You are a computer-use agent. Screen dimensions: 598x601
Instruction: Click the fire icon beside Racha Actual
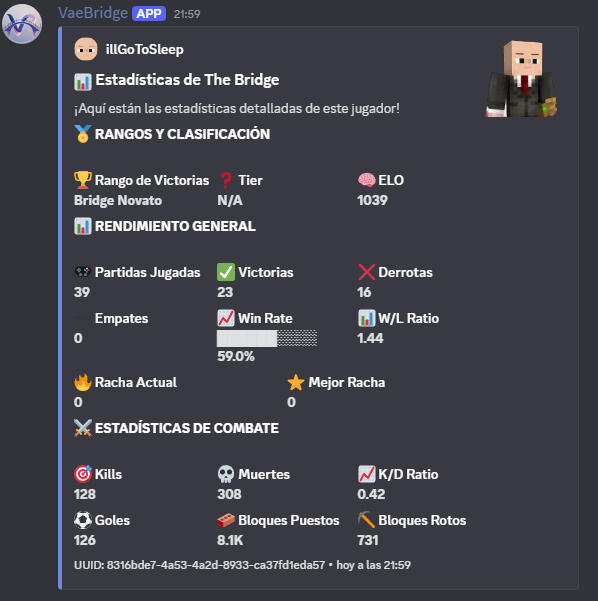(x=82, y=382)
